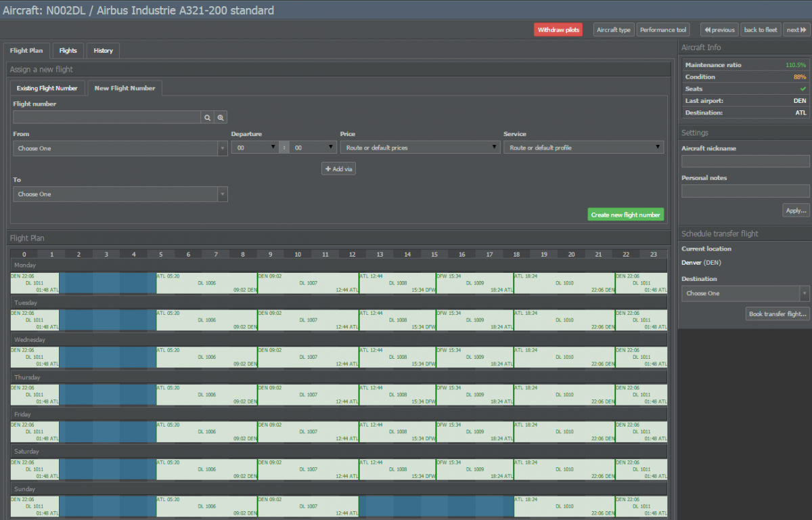Select Monday's DL 1006 flight block

[x=207, y=283]
